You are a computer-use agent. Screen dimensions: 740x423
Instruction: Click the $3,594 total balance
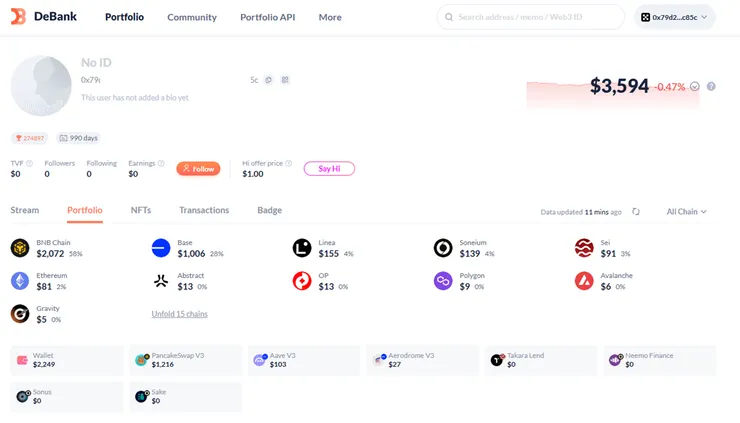[619, 86]
